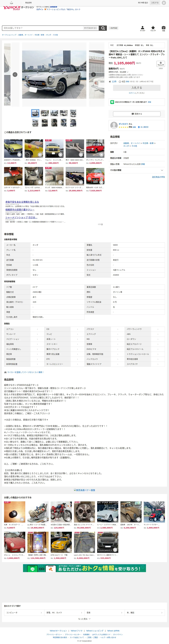Viewport: 169px width, 644px height.
Task: Switch to the 商品説明 tab in top bar
Action: [28, 3]
